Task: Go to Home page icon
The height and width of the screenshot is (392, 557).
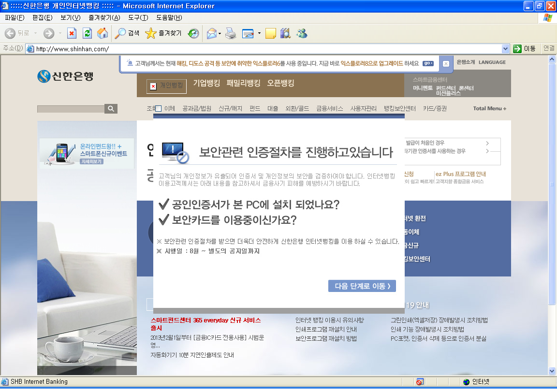Action: (x=103, y=33)
